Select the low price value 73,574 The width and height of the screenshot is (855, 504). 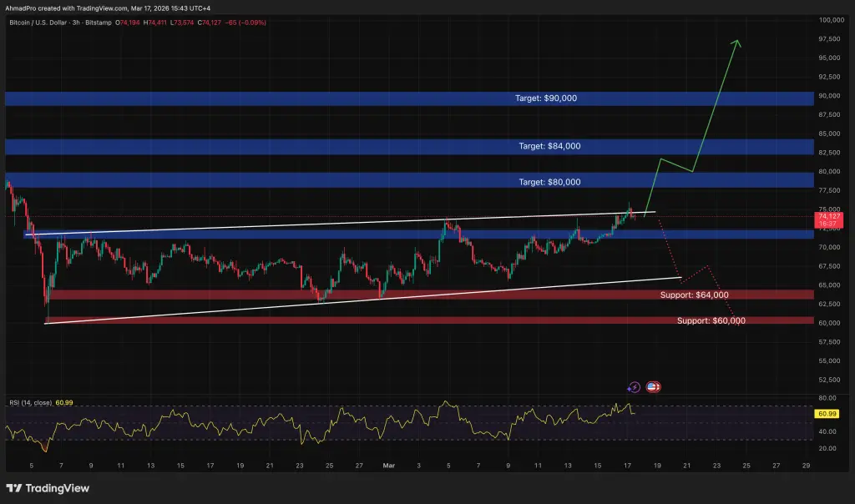tap(183, 23)
